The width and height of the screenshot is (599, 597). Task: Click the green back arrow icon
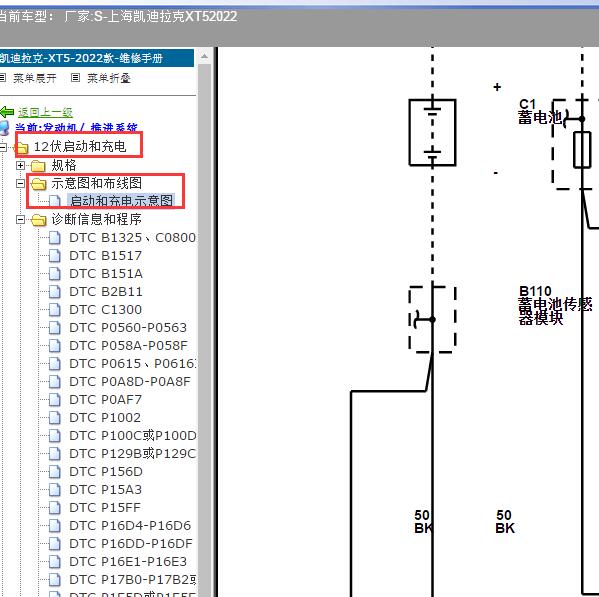[x=7, y=112]
